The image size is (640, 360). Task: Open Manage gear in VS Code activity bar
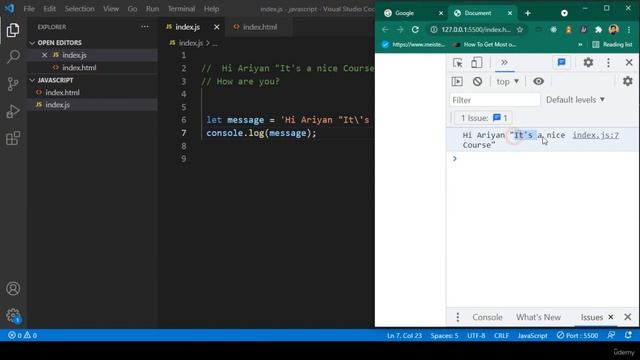[13, 315]
